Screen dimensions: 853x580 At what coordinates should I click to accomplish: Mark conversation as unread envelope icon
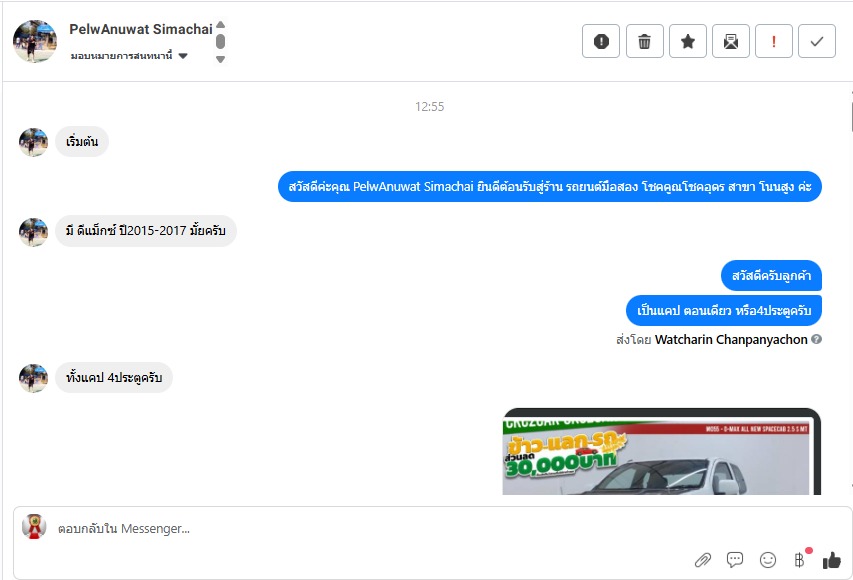point(731,41)
